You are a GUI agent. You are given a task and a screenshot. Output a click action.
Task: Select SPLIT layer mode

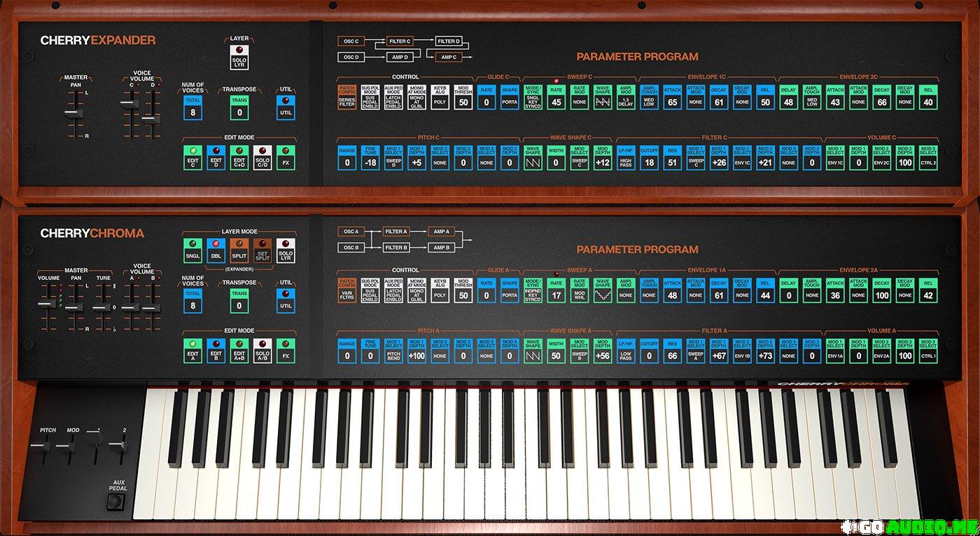[239, 251]
